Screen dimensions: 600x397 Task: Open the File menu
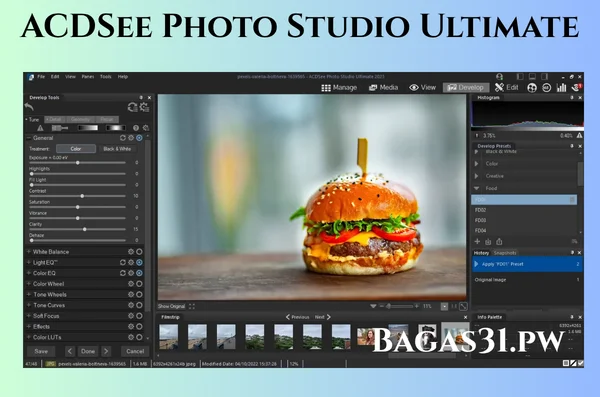click(x=41, y=77)
